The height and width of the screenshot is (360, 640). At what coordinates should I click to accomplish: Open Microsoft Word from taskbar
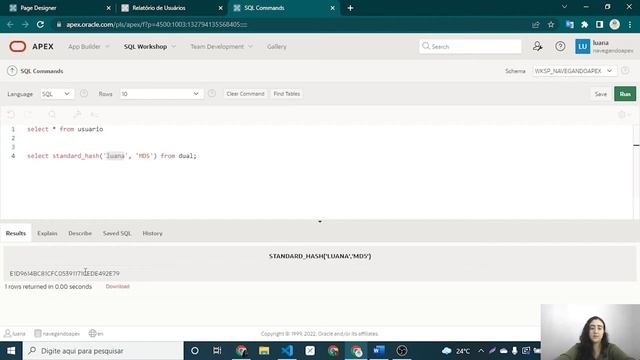[x=378, y=351]
